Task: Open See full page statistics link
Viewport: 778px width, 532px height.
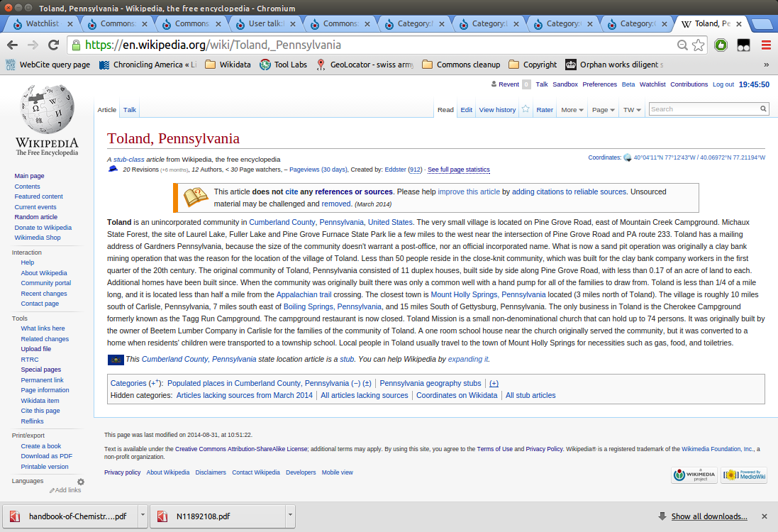Action: pyautogui.click(x=458, y=170)
